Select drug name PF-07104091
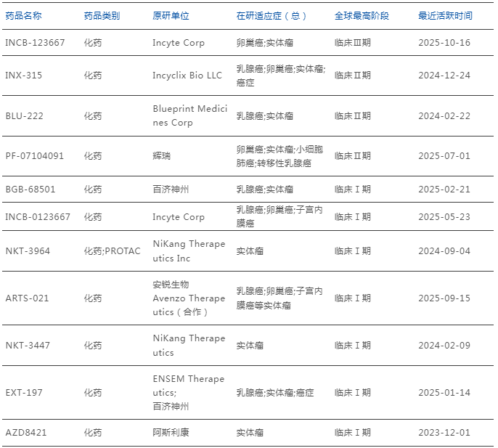The image size is (498, 448). pos(35,156)
